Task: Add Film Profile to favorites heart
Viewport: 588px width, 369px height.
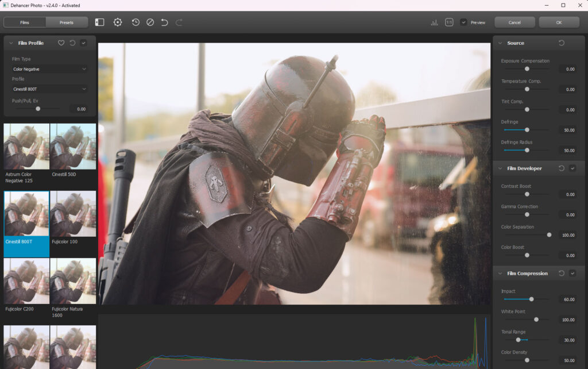Action: point(61,43)
